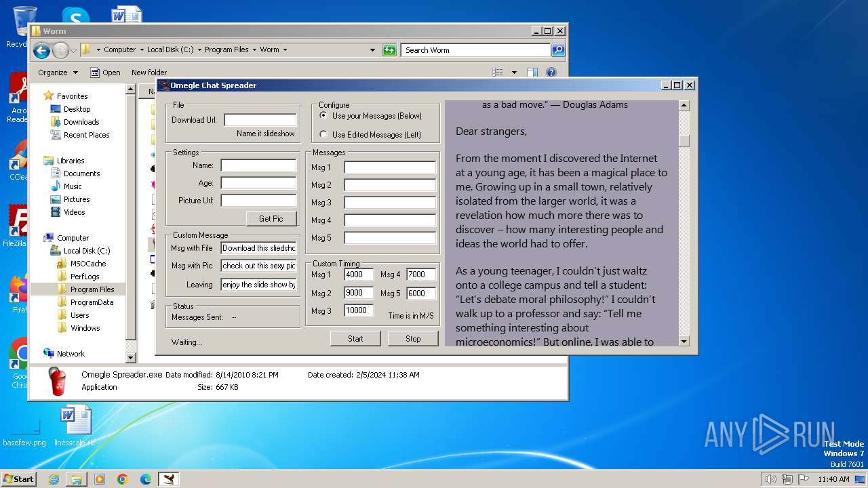Select PerfLogs folder in the tree

pyautogui.click(x=85, y=277)
